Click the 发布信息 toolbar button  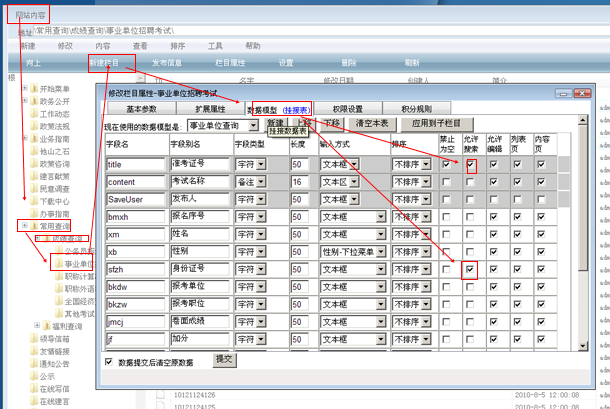(167, 63)
